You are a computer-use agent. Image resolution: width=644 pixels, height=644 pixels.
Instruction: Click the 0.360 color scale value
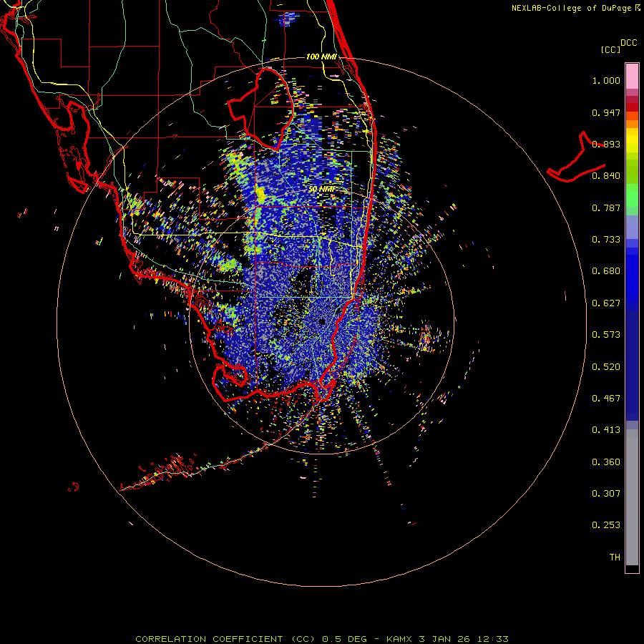click(x=606, y=462)
